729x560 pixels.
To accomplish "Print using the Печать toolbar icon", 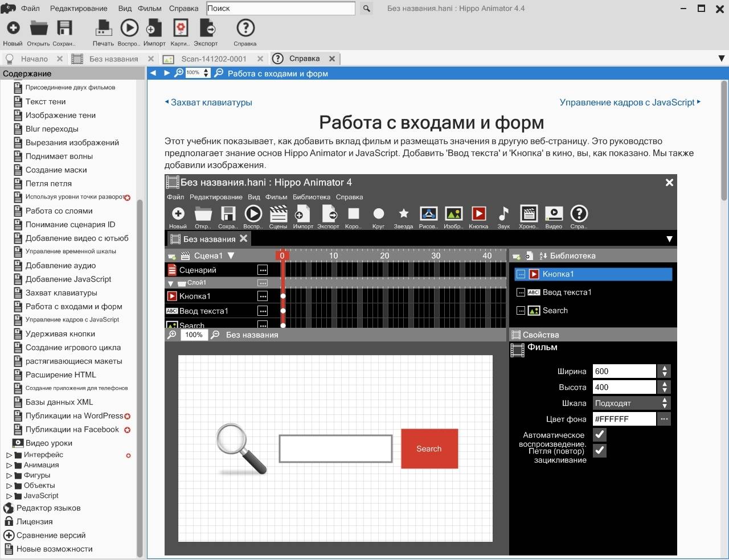I will pos(103,28).
